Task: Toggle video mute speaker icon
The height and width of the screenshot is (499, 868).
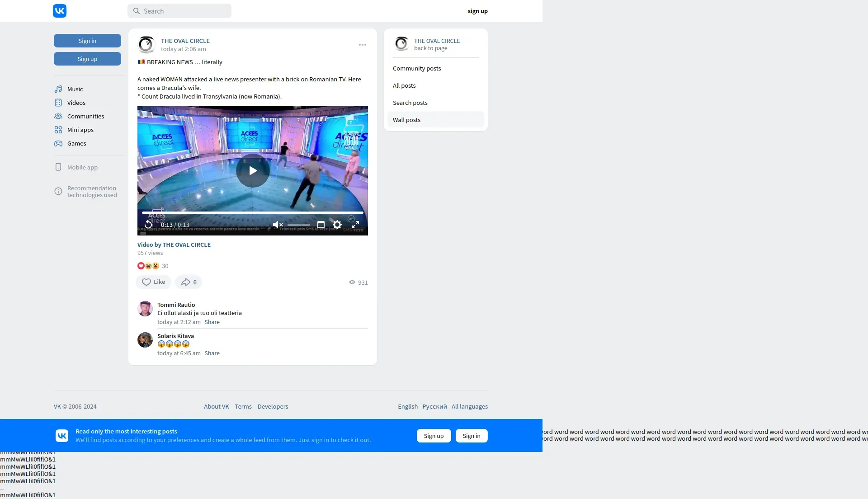Action: (278, 225)
